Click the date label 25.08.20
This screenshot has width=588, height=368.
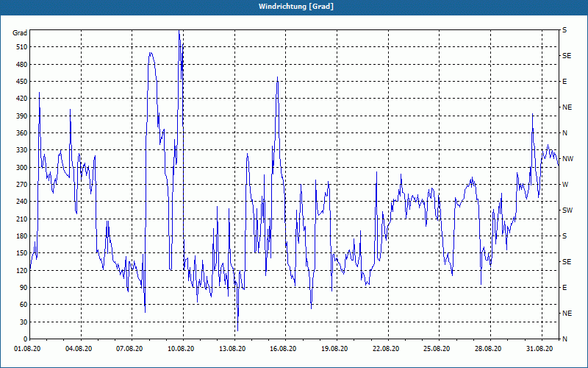click(437, 349)
